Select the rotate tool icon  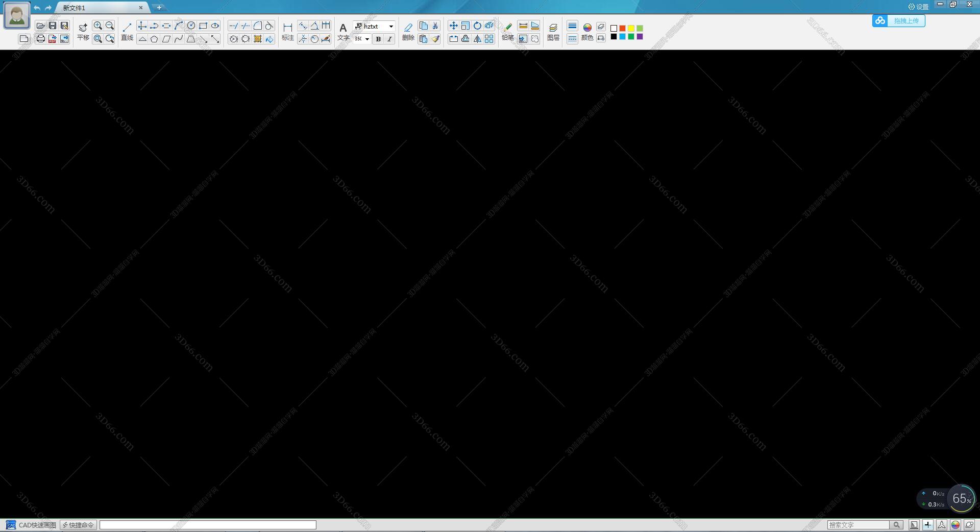click(x=477, y=26)
